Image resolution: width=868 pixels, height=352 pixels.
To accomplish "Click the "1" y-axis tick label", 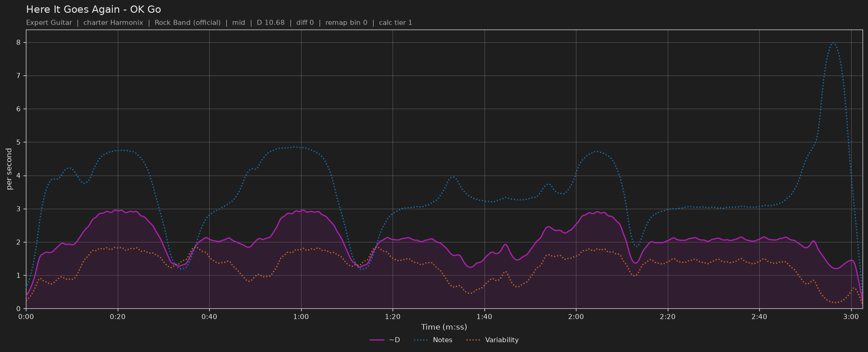I will [19, 276].
